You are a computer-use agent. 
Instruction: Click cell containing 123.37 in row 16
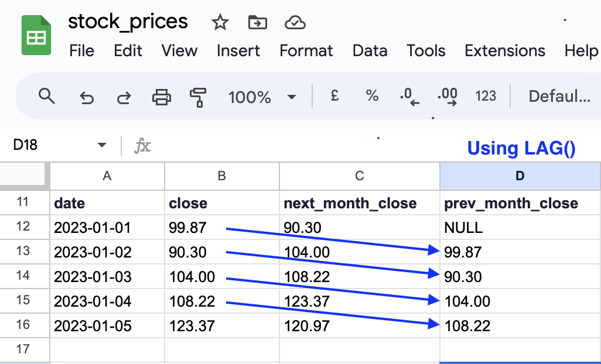pos(221,325)
